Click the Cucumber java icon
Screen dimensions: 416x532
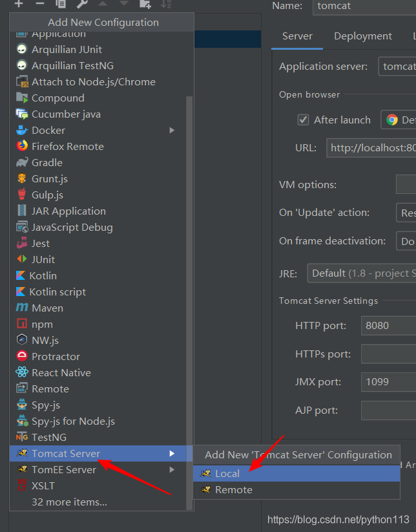point(22,114)
